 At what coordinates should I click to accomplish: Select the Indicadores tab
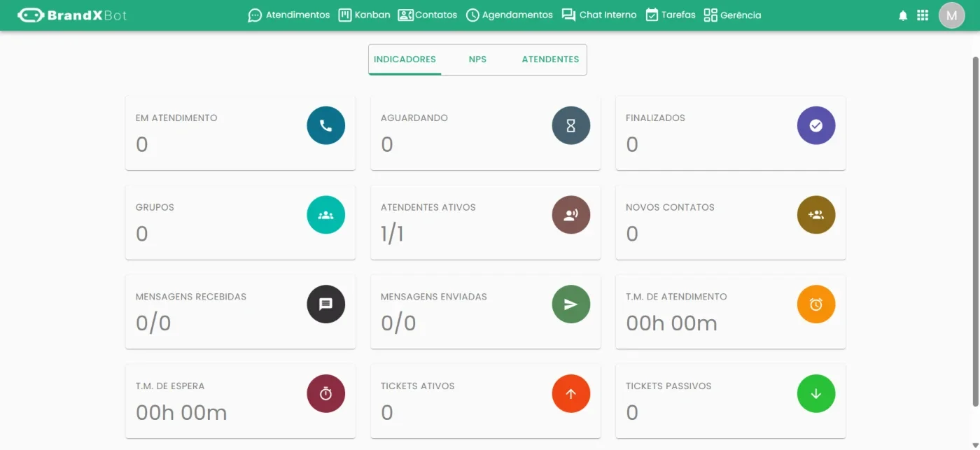405,59
